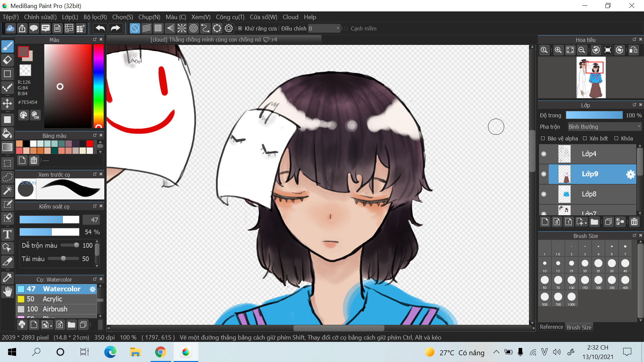Pick the red swatch in Bảng màu palette
This screenshot has width=644, height=362.
click(90, 144)
